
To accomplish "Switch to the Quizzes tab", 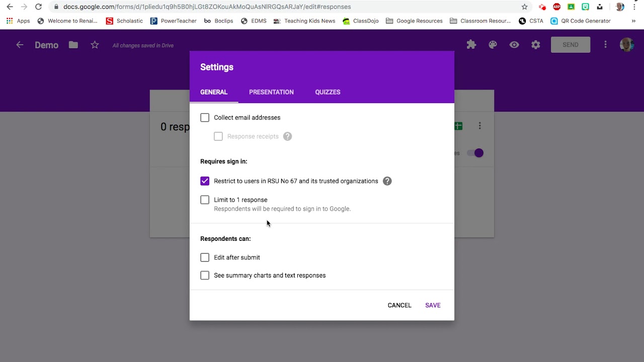I will pyautogui.click(x=328, y=92).
